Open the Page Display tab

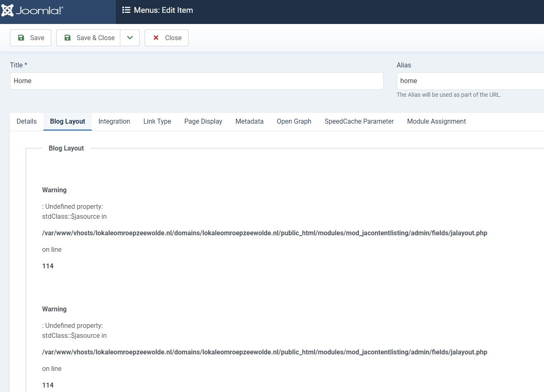[x=203, y=121]
